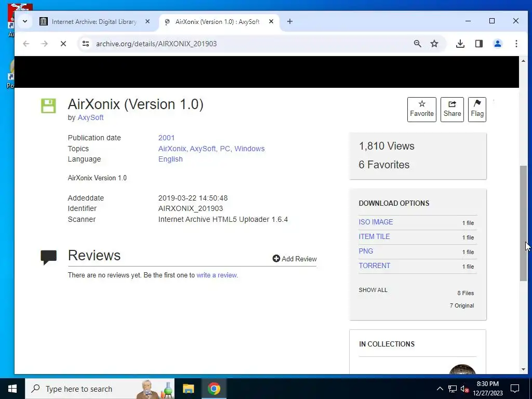532x399 pixels.
Task: Click the 6 Favorites text
Action: 384,165
